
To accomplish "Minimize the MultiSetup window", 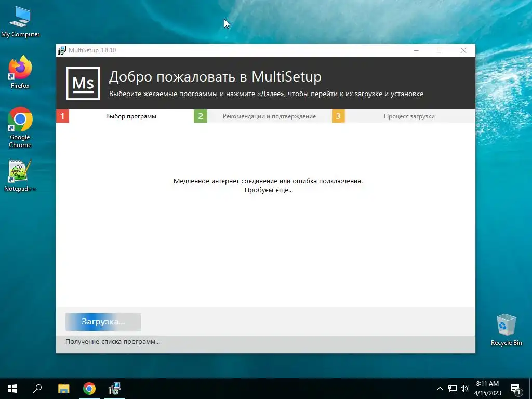I will [416, 50].
